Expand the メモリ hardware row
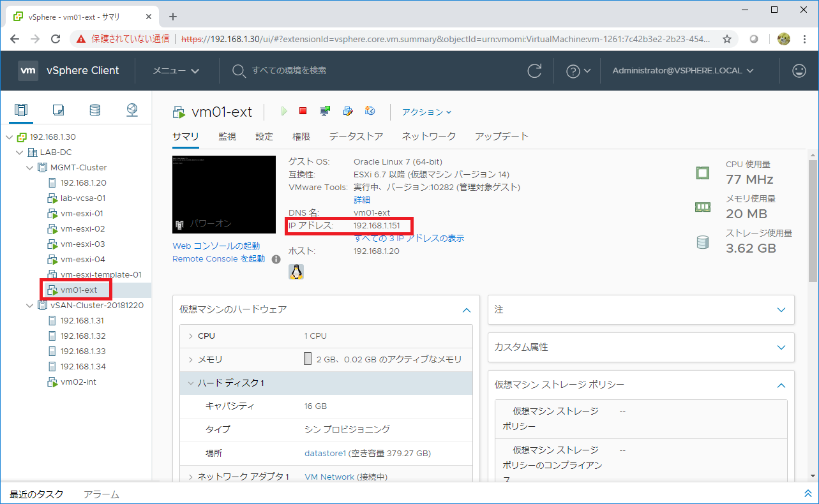The height and width of the screenshot is (504, 819). (191, 360)
